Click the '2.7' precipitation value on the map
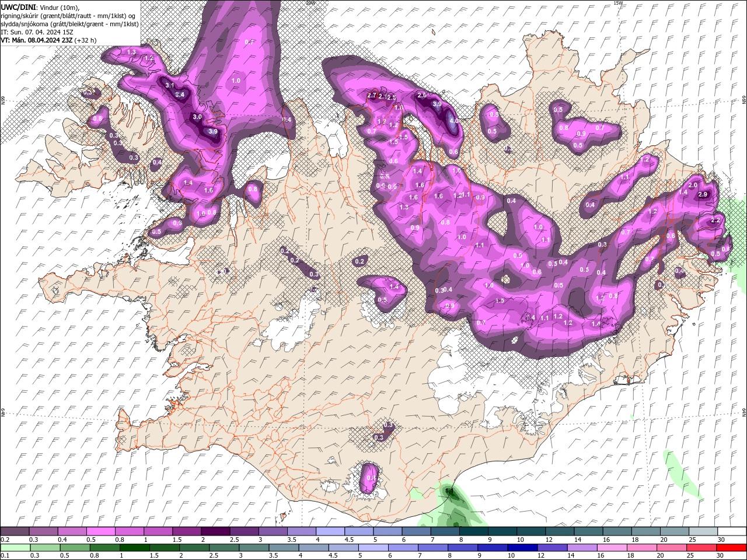747x560 pixels. [x=372, y=96]
